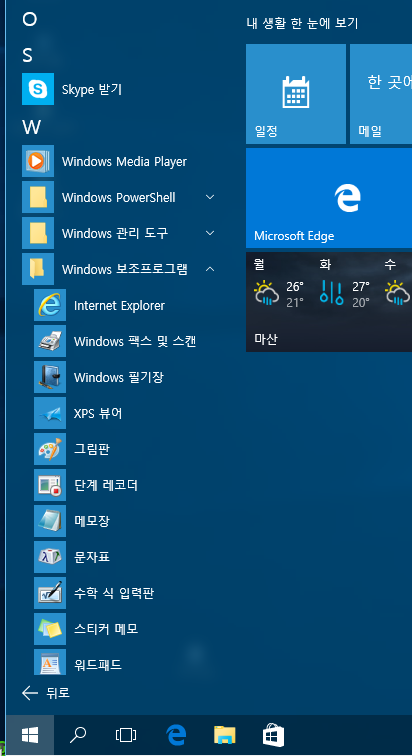Collapse the Windows 보조프로그램 chevron

point(210,269)
